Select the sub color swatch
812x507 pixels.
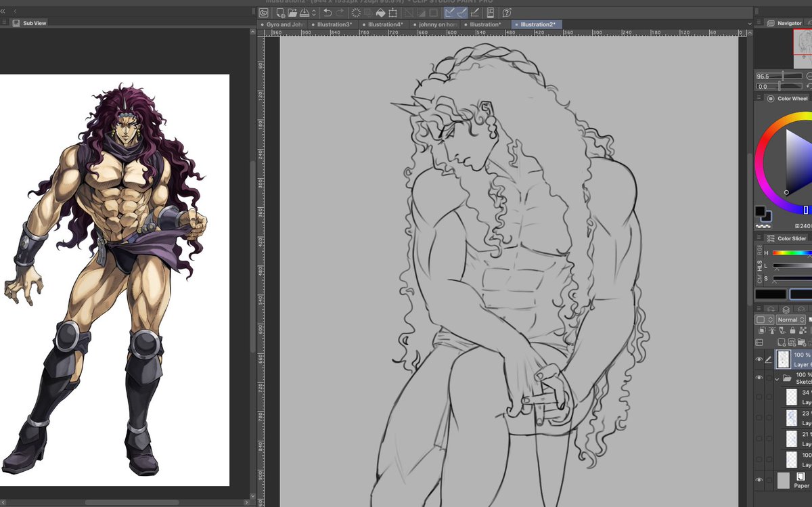[x=767, y=217]
